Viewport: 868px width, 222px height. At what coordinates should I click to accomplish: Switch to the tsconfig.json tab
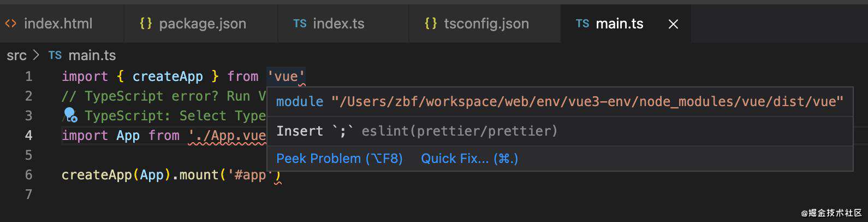point(485,24)
